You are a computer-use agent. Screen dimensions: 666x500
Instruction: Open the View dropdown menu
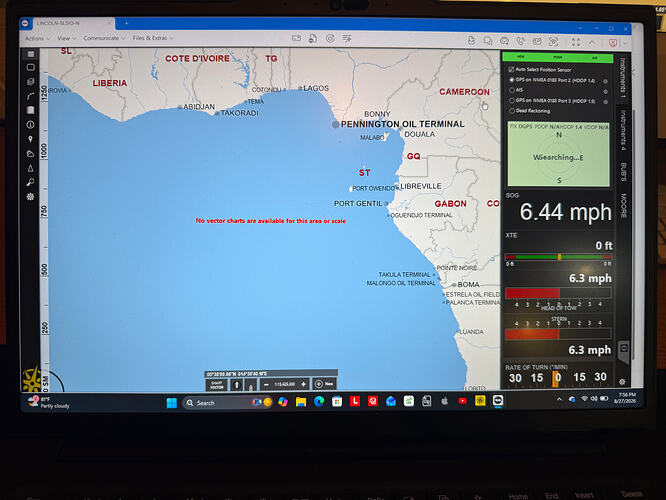[67, 38]
